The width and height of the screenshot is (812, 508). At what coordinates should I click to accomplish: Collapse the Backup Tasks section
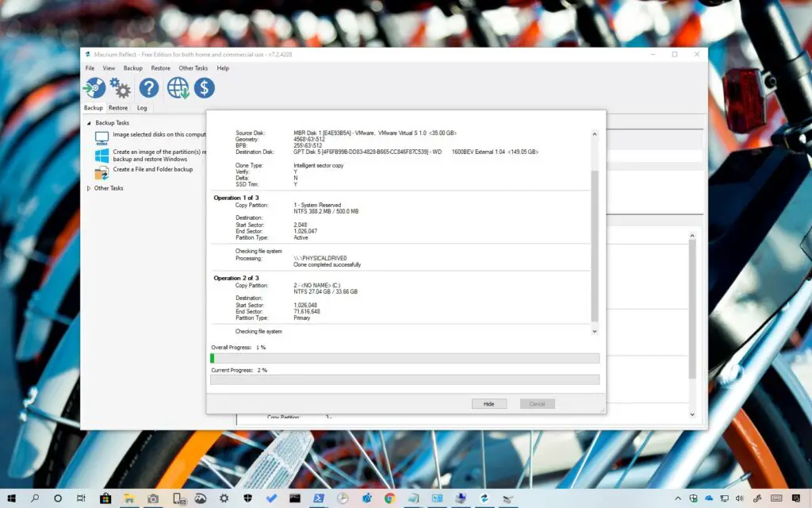(x=90, y=122)
